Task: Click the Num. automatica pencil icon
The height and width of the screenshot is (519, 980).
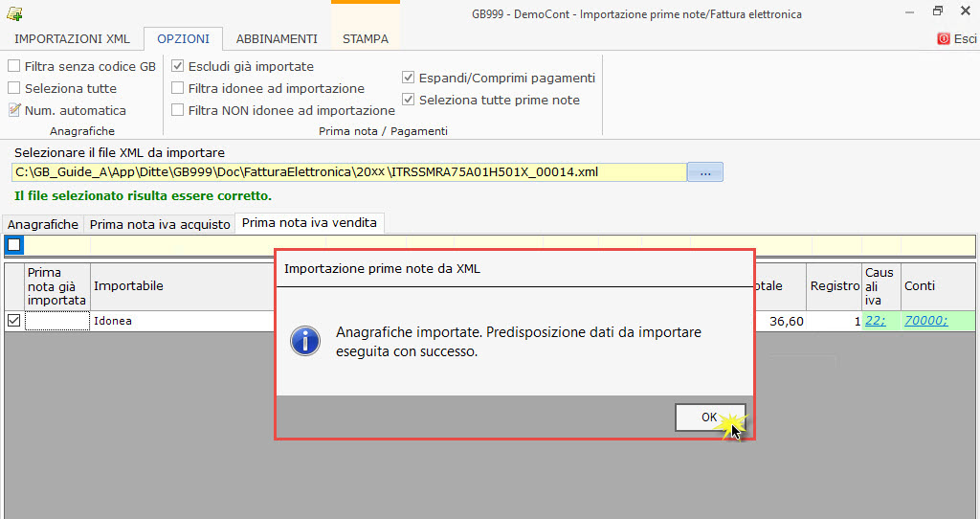Action: [x=14, y=110]
